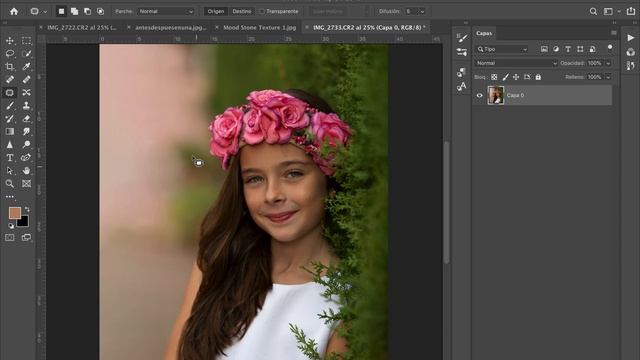Expand the Relleno slider arrow
Viewport: 640px width, 360px height.
(608, 77)
